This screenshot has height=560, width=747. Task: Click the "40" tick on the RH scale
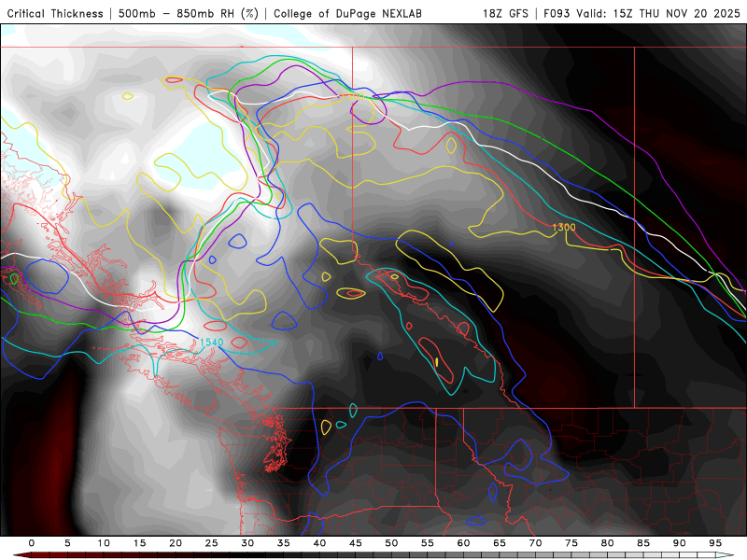point(319,543)
